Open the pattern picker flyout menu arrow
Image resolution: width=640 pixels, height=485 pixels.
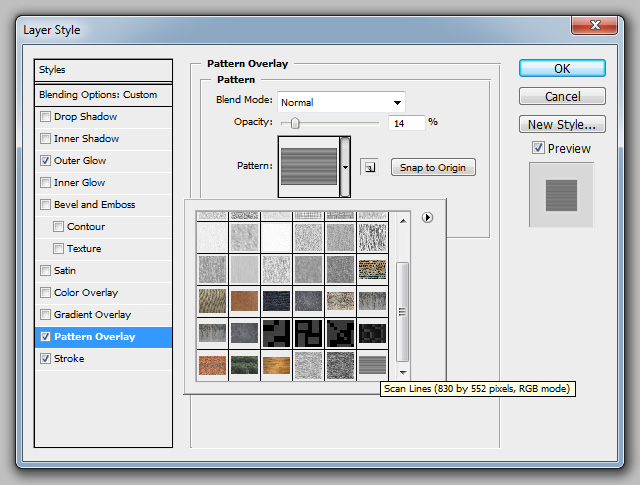click(427, 217)
